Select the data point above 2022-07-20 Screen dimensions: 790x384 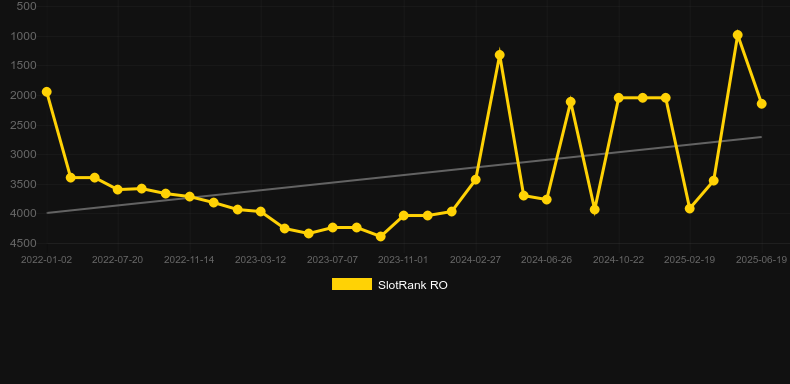point(118,189)
